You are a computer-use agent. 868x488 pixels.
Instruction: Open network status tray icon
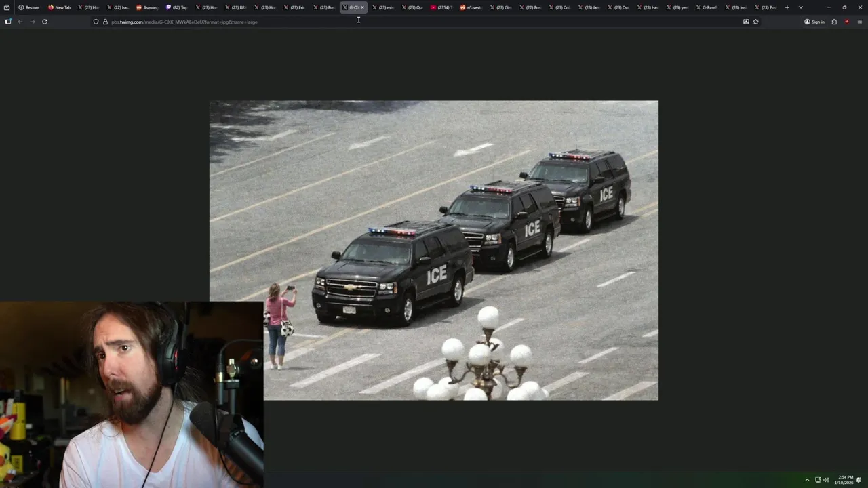click(818, 480)
